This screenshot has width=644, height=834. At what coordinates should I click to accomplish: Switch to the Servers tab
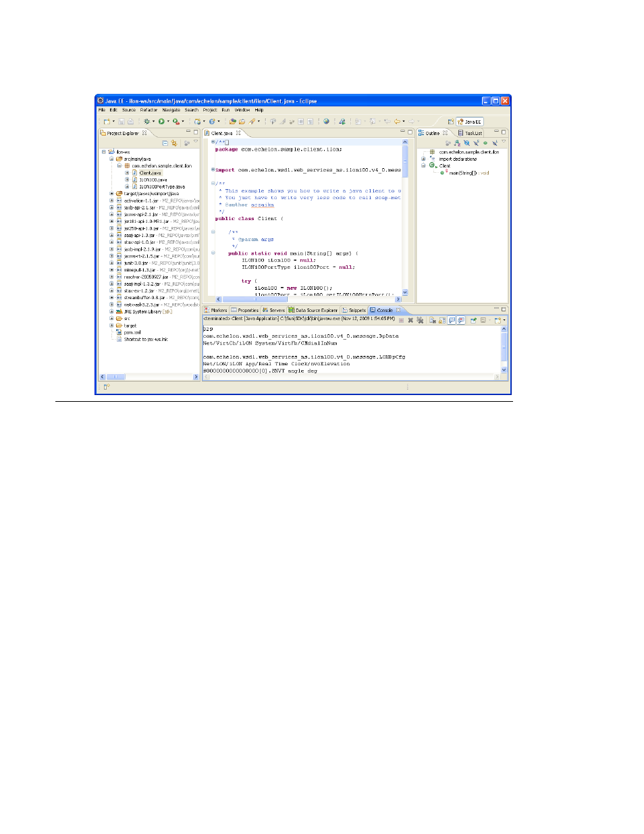274,310
